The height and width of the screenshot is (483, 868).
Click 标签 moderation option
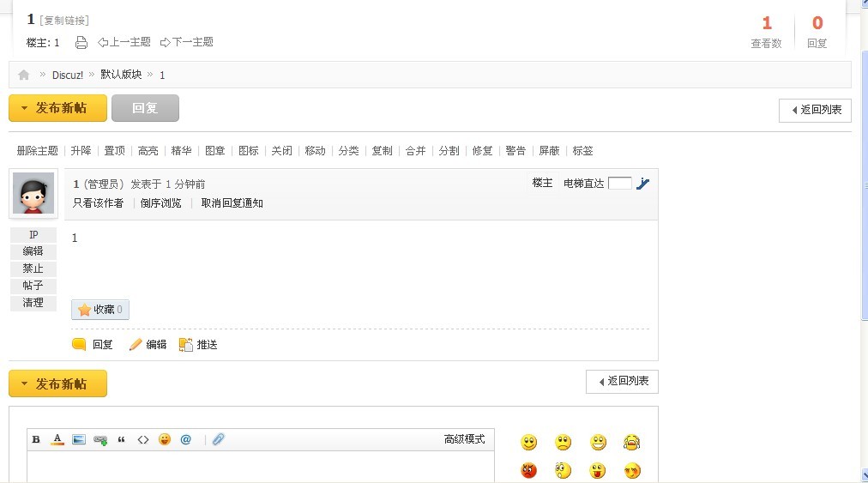coord(582,151)
